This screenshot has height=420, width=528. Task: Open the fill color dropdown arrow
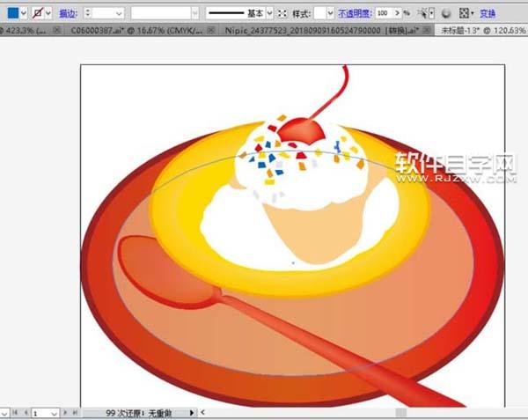(25, 14)
